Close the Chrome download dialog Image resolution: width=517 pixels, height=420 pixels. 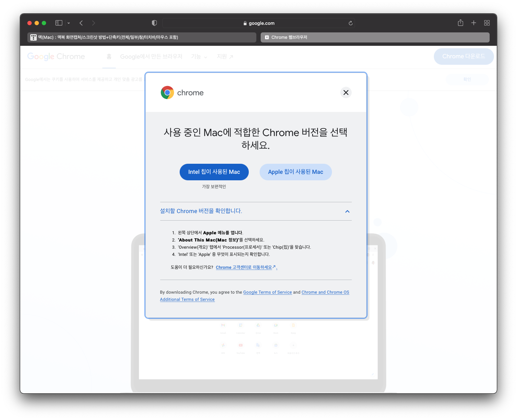[x=346, y=92]
